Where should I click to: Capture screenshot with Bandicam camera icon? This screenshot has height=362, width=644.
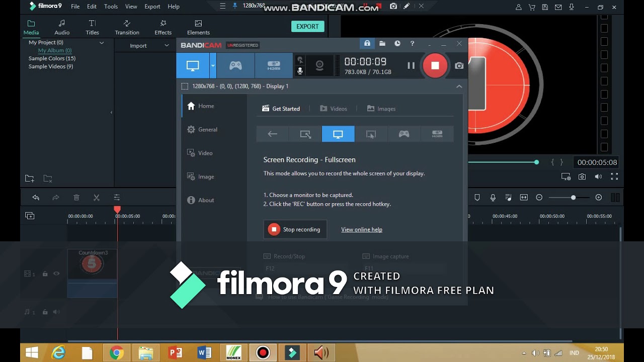click(459, 66)
